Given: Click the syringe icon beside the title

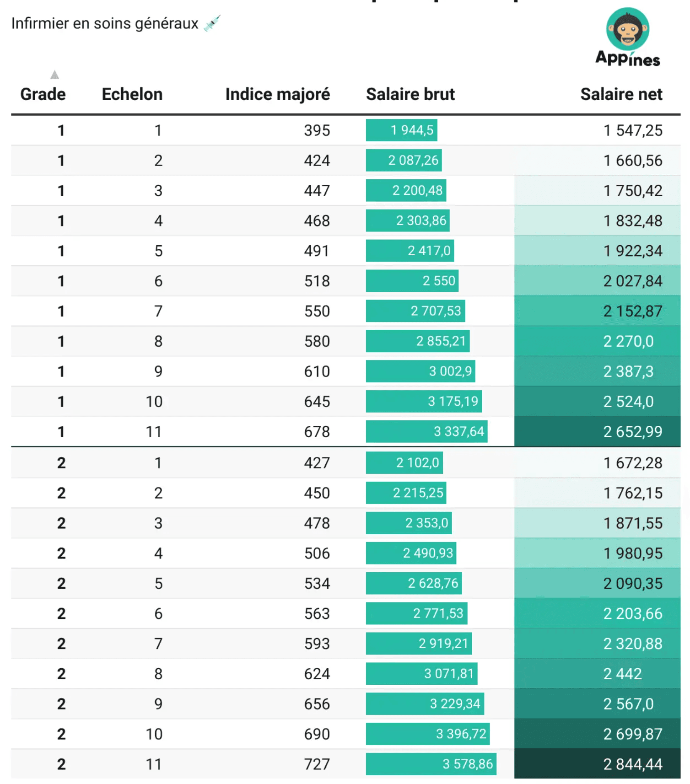Looking at the screenshot, I should coord(212,23).
